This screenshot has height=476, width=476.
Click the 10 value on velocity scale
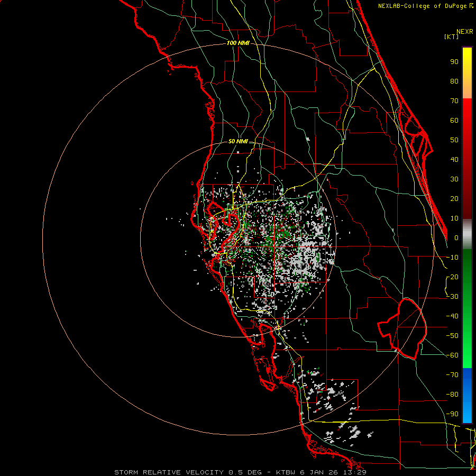coord(454,218)
